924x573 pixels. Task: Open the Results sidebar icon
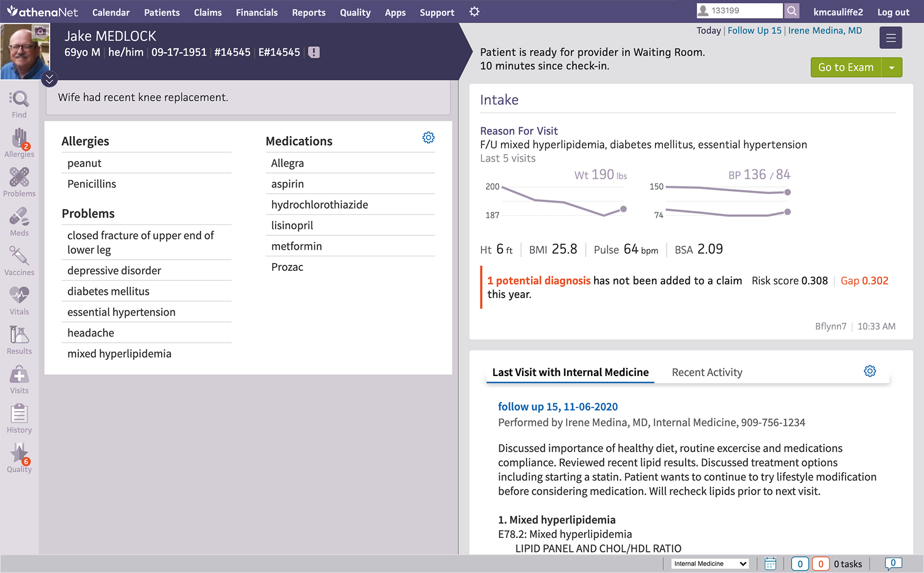coord(19,340)
